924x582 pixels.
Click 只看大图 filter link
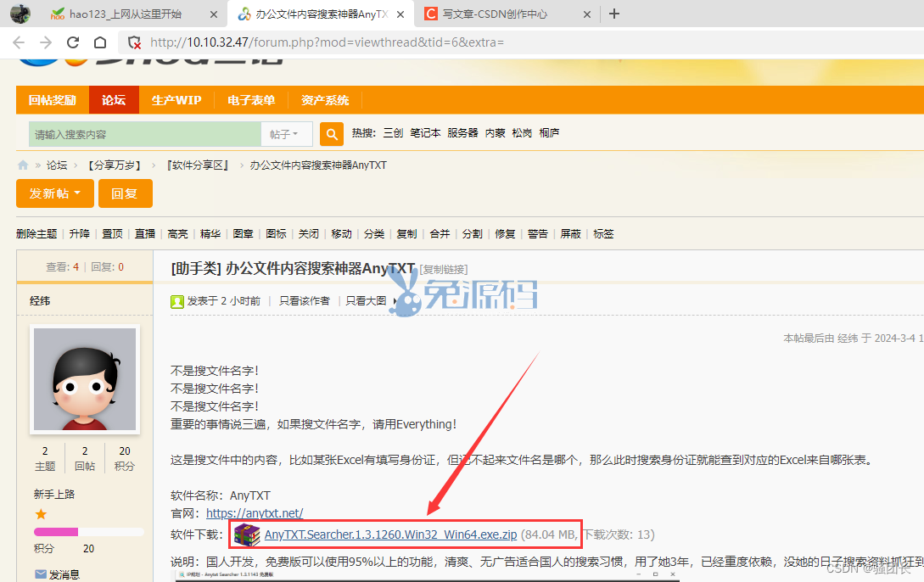coord(366,301)
